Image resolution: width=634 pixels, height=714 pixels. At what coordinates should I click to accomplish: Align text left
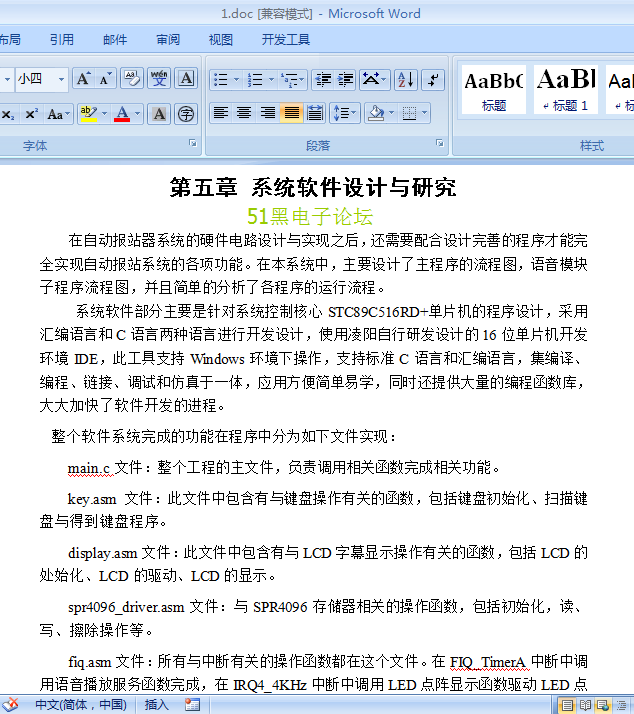click(221, 113)
